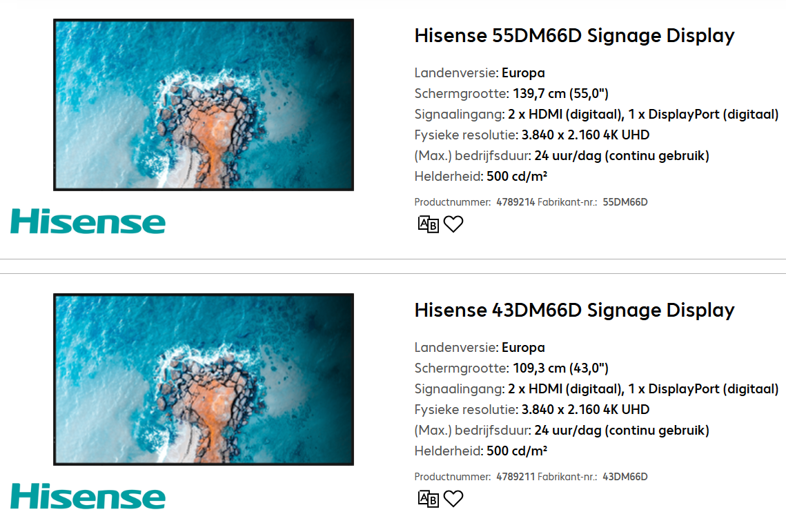
Task: Click Hisense brand logo under 43DM66D image
Action: tap(88, 497)
